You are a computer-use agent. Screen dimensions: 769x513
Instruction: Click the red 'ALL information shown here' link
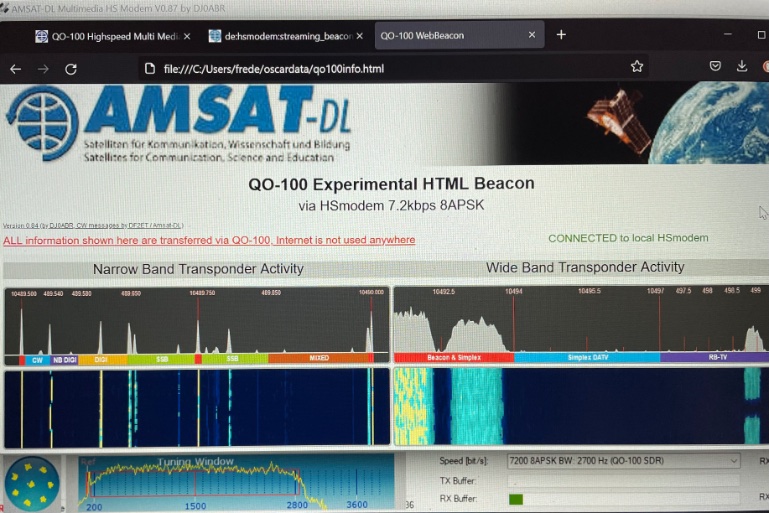(209, 240)
